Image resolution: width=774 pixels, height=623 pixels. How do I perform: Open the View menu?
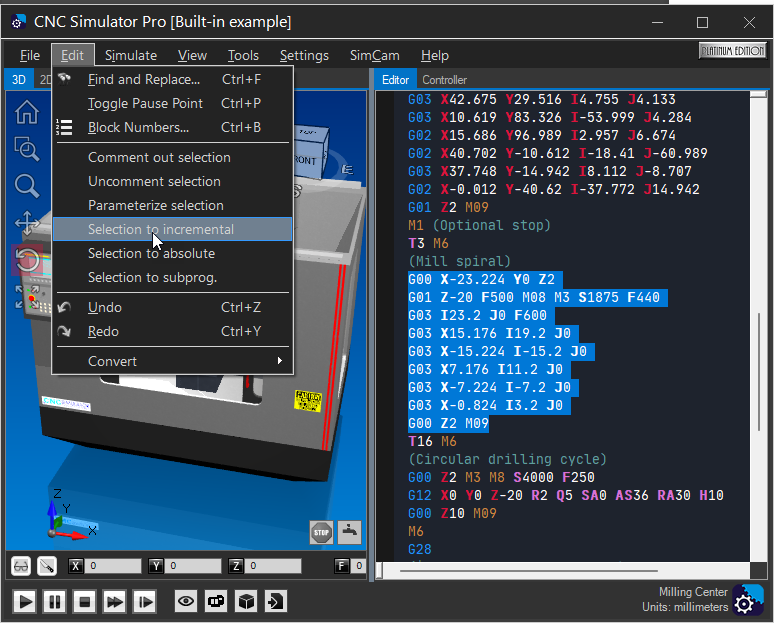coord(192,55)
